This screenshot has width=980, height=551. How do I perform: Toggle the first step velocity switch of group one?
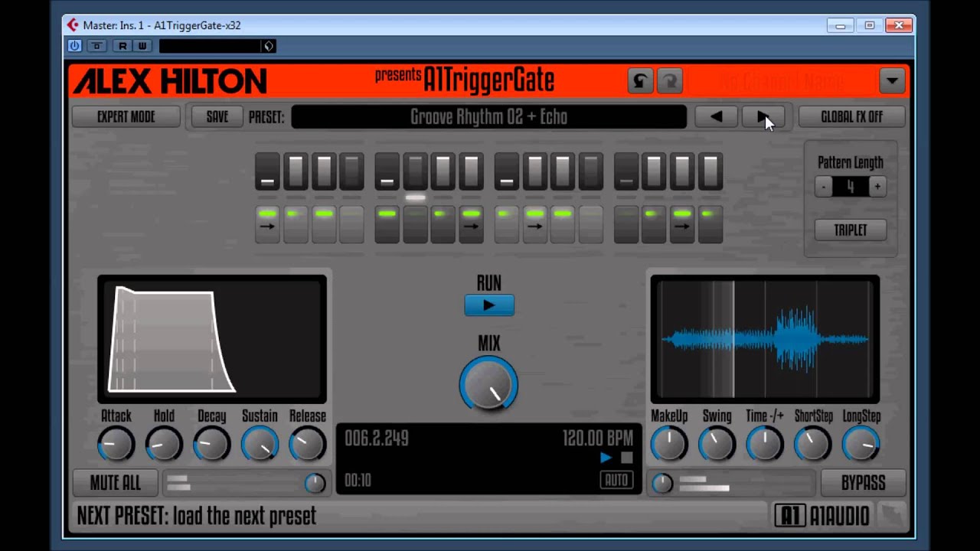tap(267, 171)
